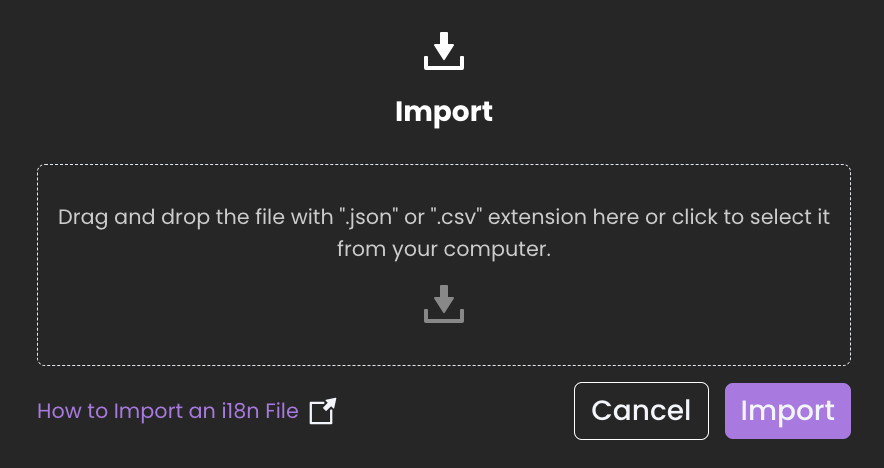Click the dashed file drop area
The image size is (884, 468).
point(444,265)
